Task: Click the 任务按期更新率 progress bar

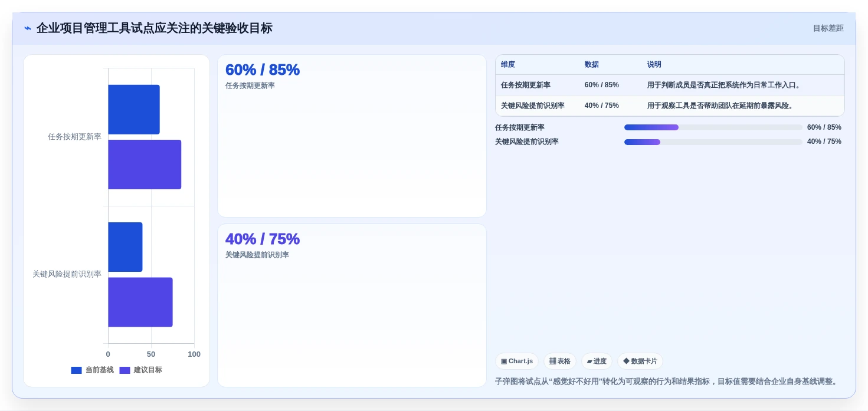Action: click(x=713, y=127)
